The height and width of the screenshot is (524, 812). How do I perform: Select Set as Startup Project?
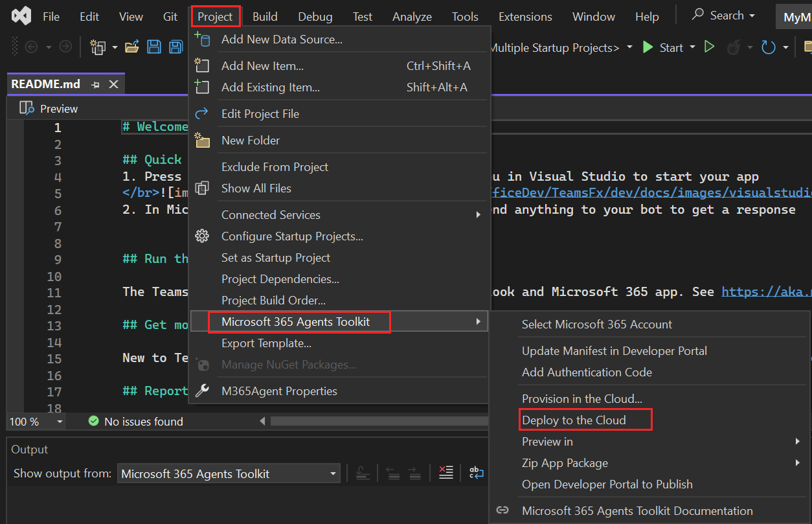pos(276,257)
